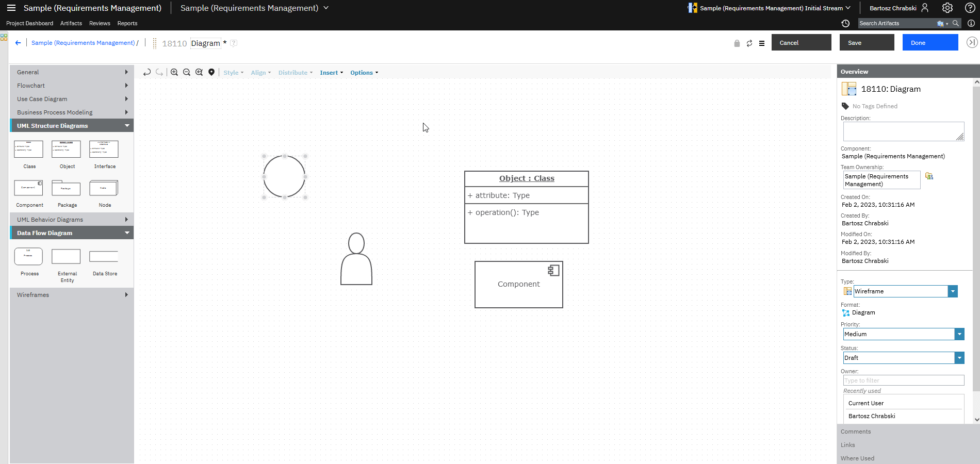The image size is (980, 464).
Task: Click the artifact lock icon
Action: click(737, 43)
